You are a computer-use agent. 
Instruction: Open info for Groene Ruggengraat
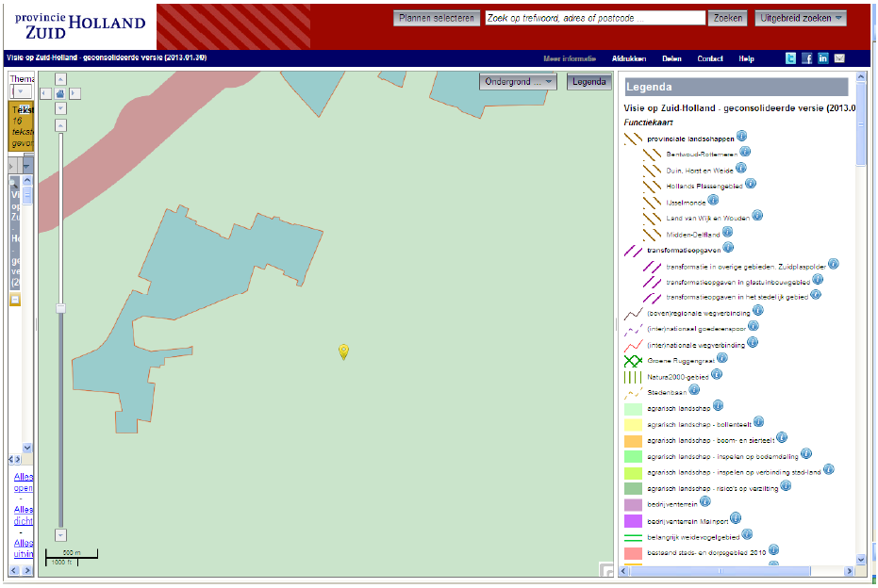click(x=722, y=357)
